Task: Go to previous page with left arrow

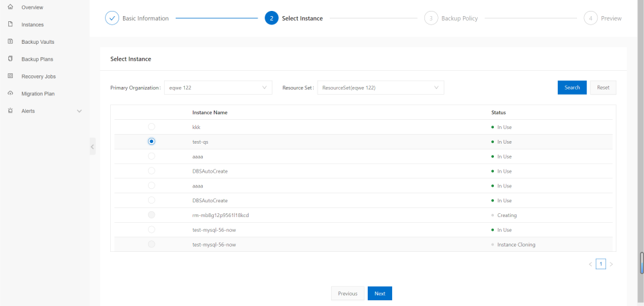Action: [591, 264]
